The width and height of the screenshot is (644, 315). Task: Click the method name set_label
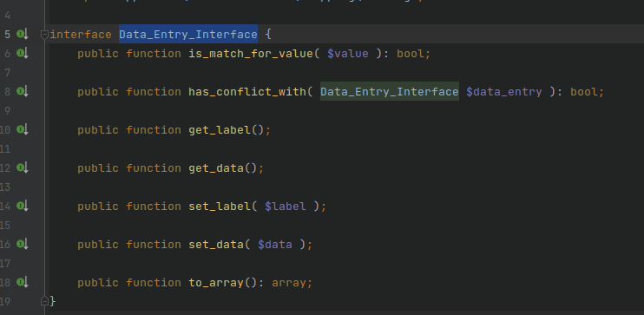220,207
